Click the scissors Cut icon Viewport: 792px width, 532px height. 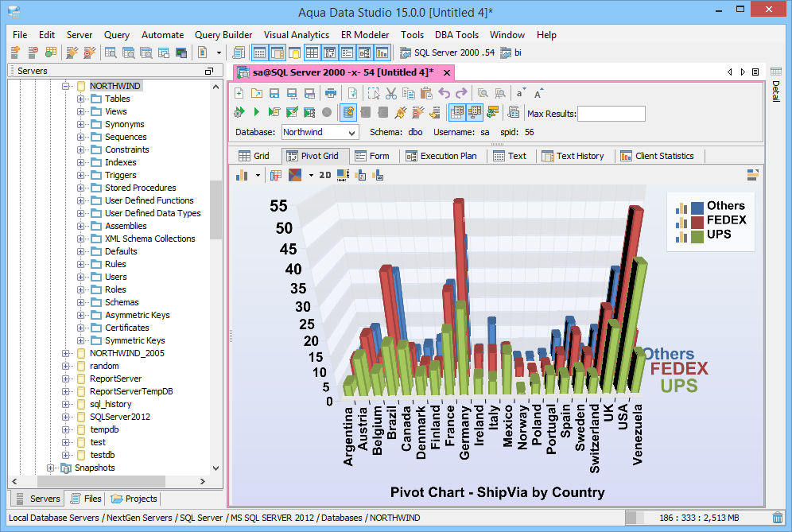391,94
